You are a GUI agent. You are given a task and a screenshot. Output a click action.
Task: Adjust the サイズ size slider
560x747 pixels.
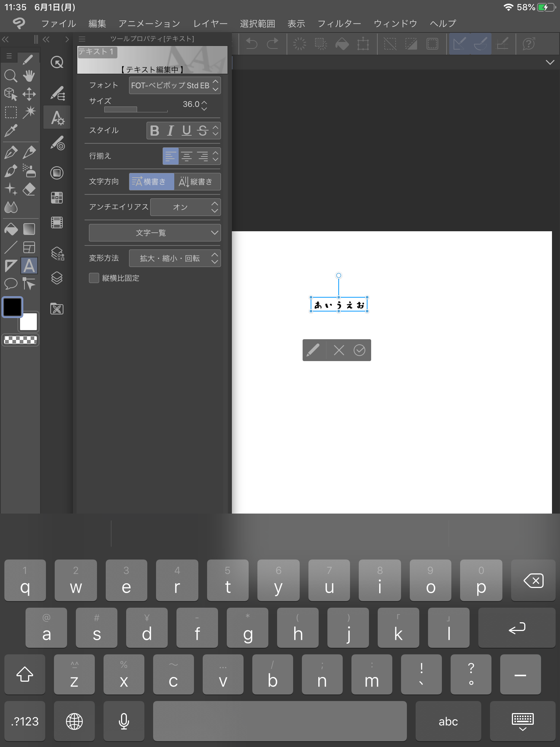coord(136,109)
